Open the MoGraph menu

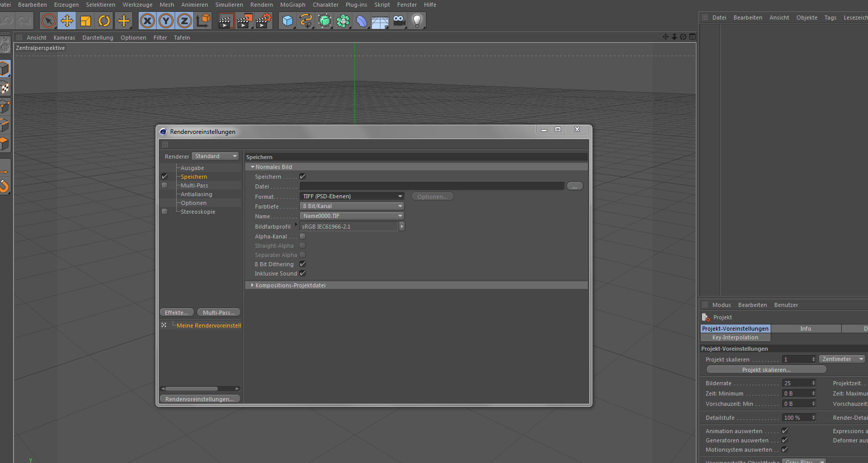293,5
